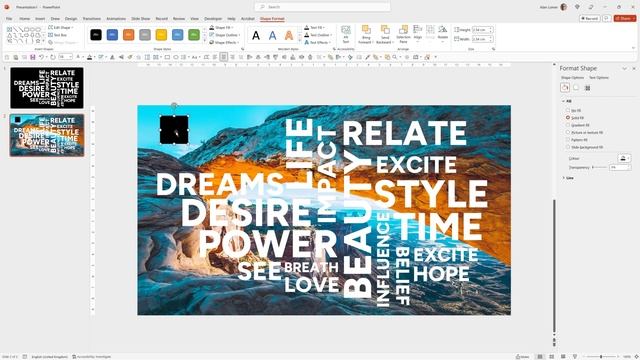The height and width of the screenshot is (360, 640).
Task: Open the Text Fill dropdown
Action: click(x=315, y=27)
